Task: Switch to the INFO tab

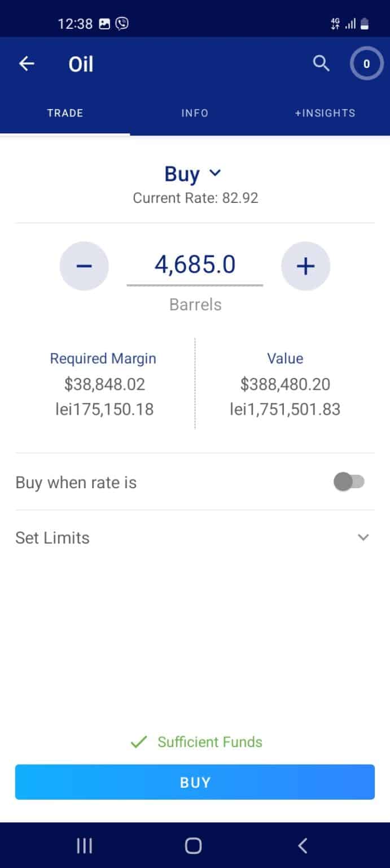Action: coord(195,113)
